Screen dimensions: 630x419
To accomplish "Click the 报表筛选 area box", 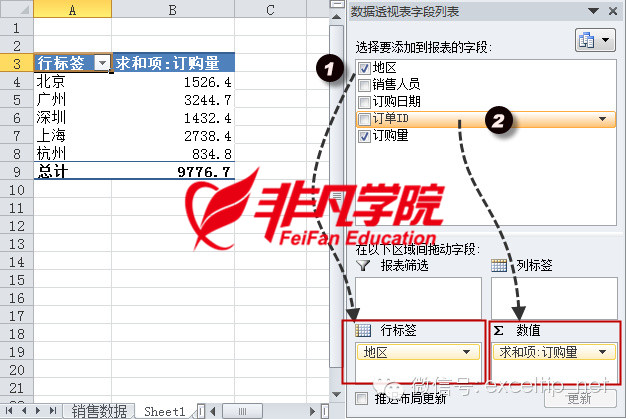I will click(x=418, y=298).
